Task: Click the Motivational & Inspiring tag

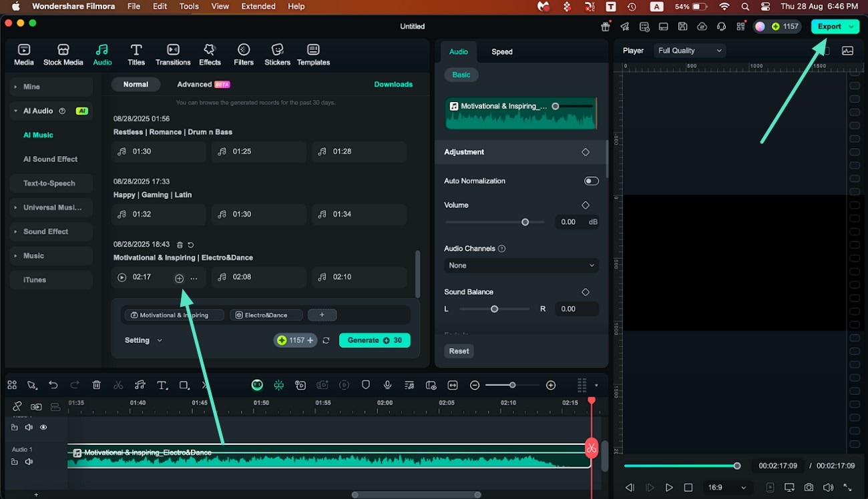Action: coord(174,315)
